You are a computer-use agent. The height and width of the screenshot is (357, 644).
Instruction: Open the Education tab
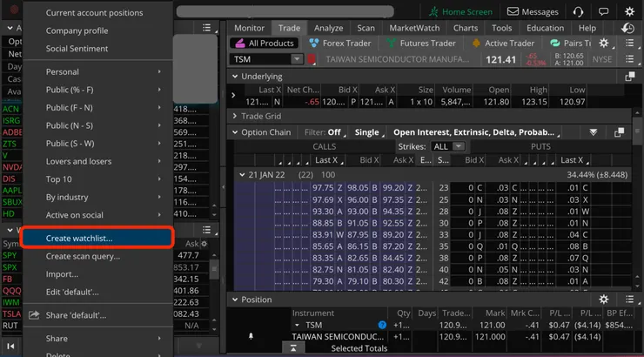[545, 28]
